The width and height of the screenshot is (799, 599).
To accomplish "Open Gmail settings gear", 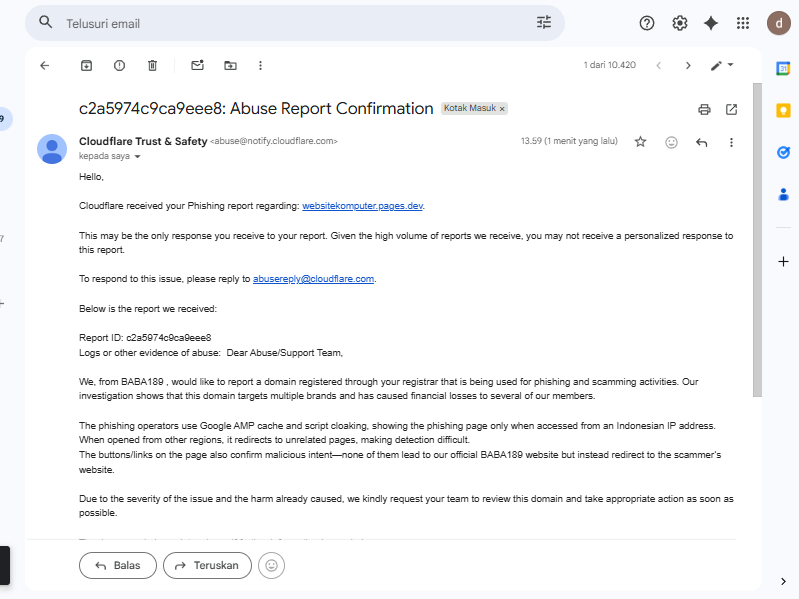I will coord(680,23).
